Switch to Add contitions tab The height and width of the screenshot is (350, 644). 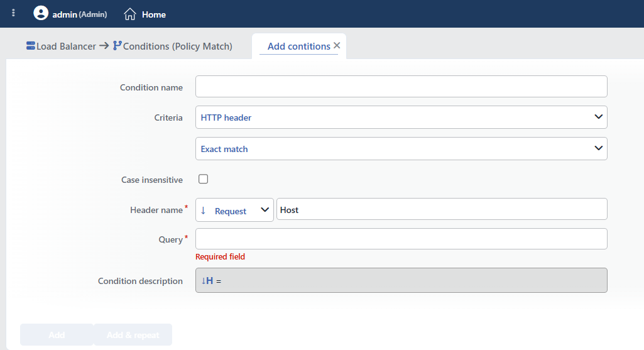tap(299, 46)
